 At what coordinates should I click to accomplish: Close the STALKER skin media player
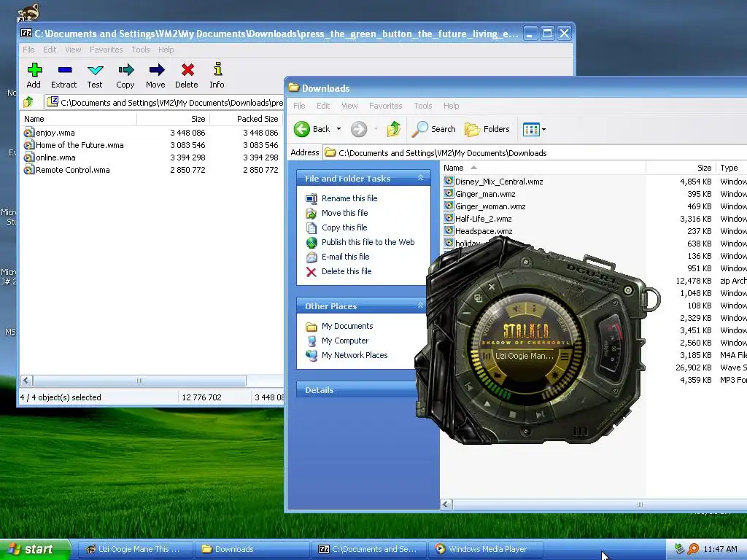492,286
